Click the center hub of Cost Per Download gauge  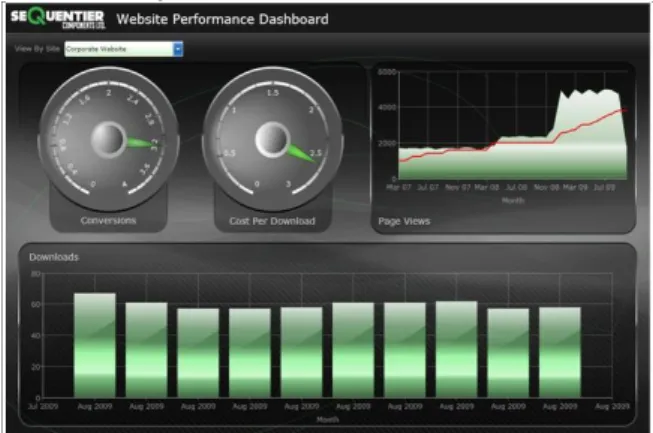coord(272,139)
